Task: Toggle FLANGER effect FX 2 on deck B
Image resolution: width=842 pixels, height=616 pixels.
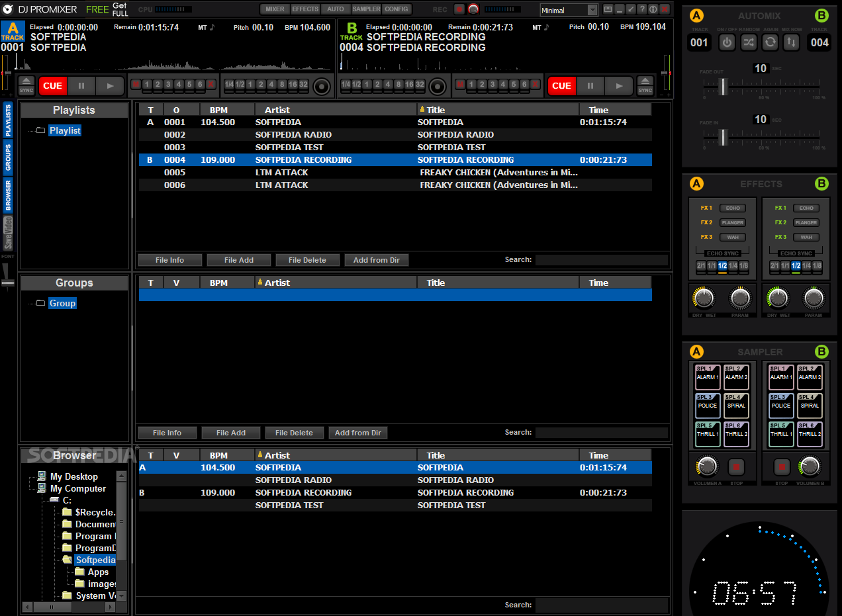Action: [x=806, y=223]
